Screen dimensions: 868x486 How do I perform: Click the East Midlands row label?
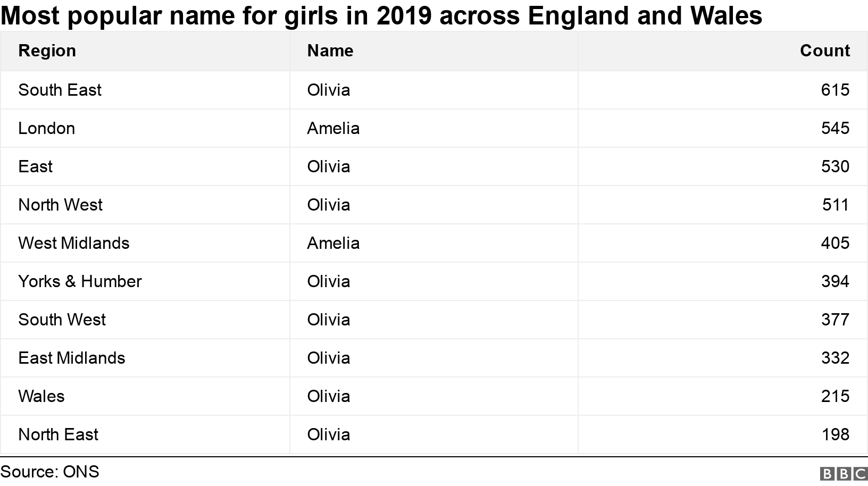(x=72, y=358)
